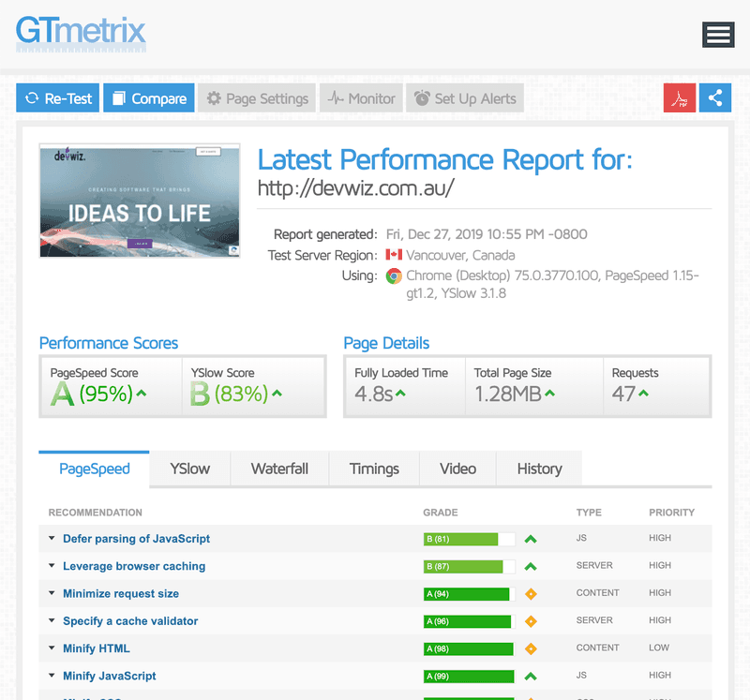Click Set Up Alerts button

(465, 98)
